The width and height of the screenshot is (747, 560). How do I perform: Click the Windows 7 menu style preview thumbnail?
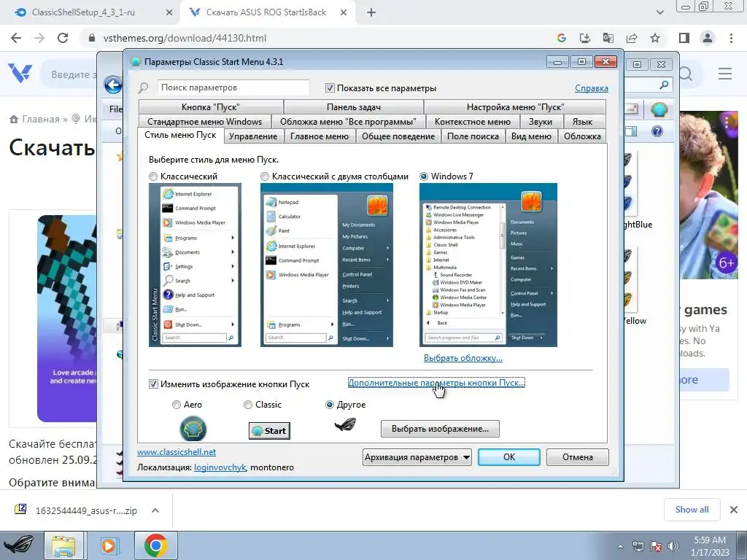[488, 265]
